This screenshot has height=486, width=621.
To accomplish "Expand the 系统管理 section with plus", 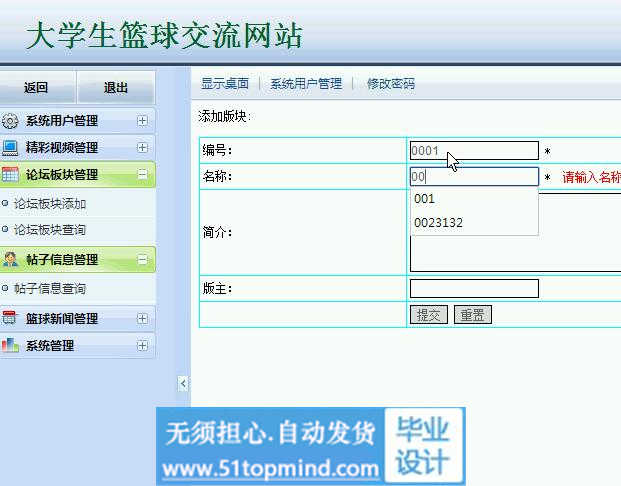I will coord(142,345).
